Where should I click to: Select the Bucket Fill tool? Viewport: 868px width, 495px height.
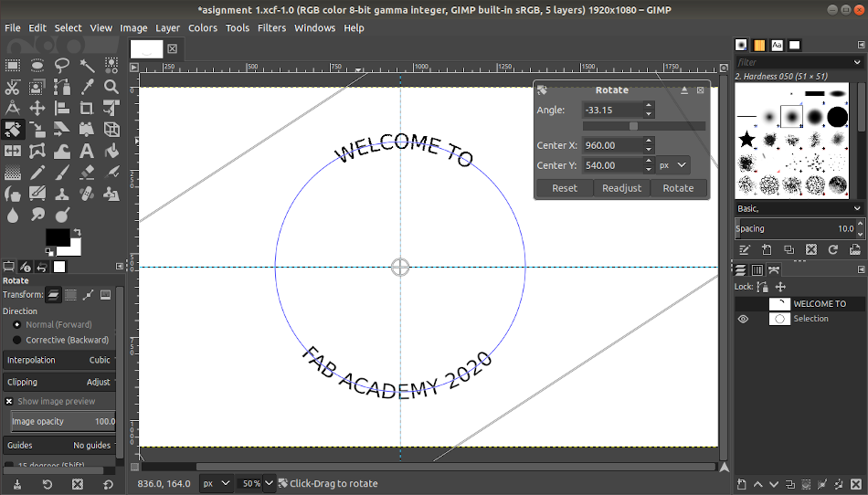(111, 151)
